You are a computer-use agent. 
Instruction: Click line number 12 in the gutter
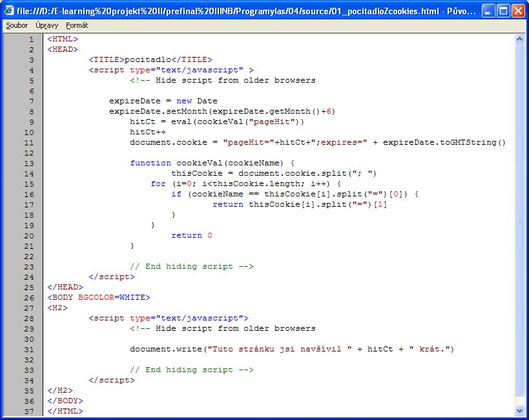click(x=29, y=153)
